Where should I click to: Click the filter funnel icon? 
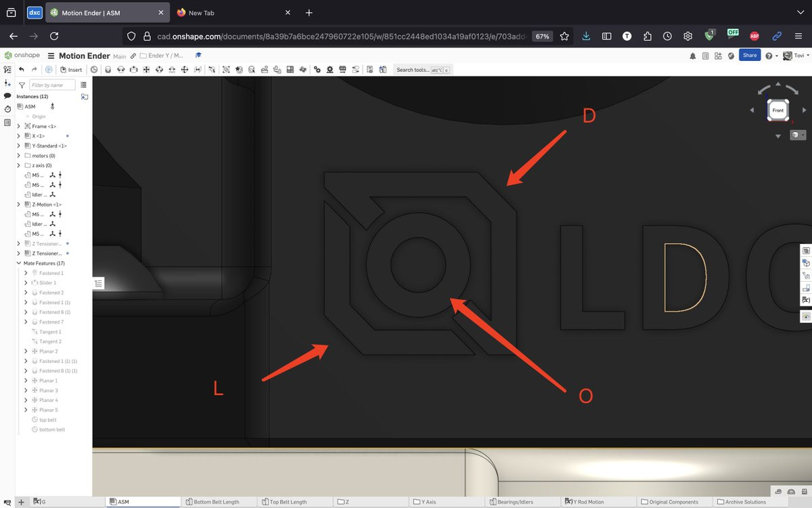point(22,85)
